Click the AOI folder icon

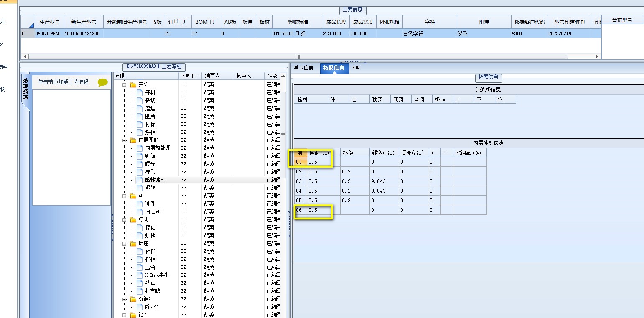point(133,196)
